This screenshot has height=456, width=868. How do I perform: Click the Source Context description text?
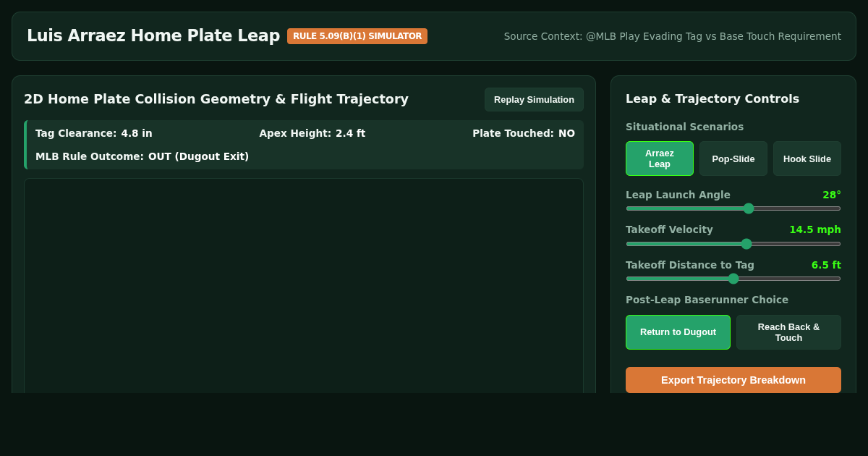coord(673,36)
